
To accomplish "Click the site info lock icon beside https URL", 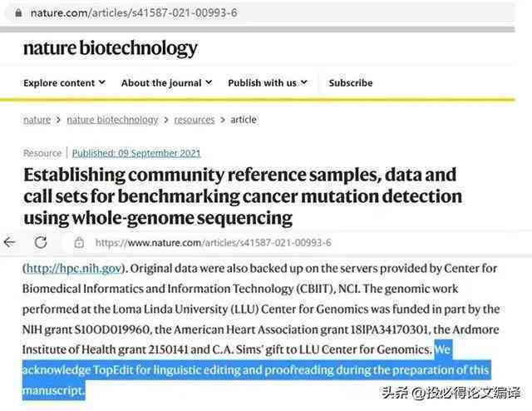I will (79, 243).
